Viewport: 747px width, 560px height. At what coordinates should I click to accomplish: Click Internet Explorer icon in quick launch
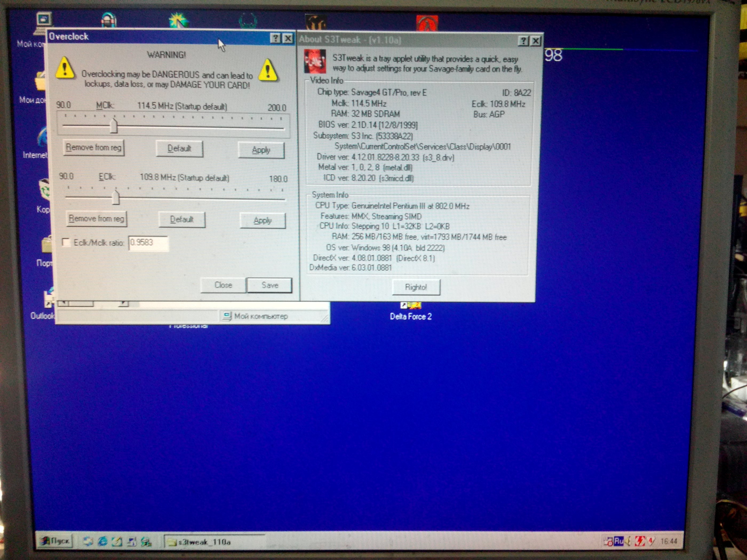pyautogui.click(x=103, y=541)
